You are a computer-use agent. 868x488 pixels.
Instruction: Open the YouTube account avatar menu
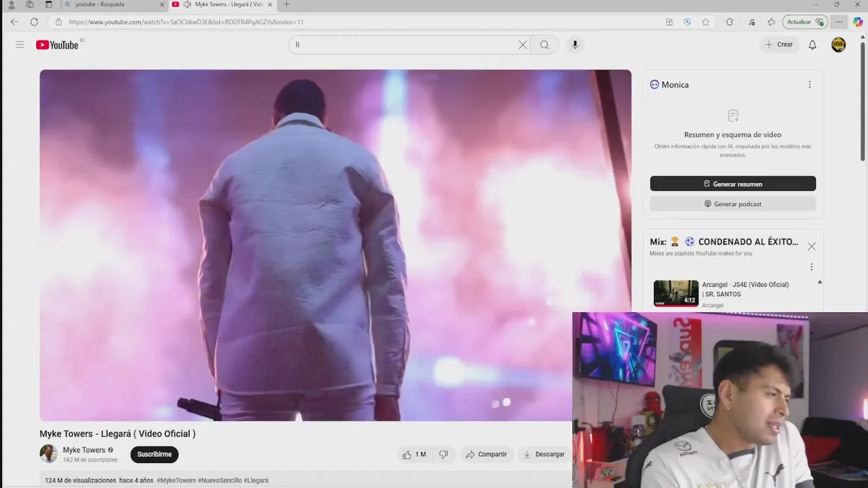click(839, 45)
